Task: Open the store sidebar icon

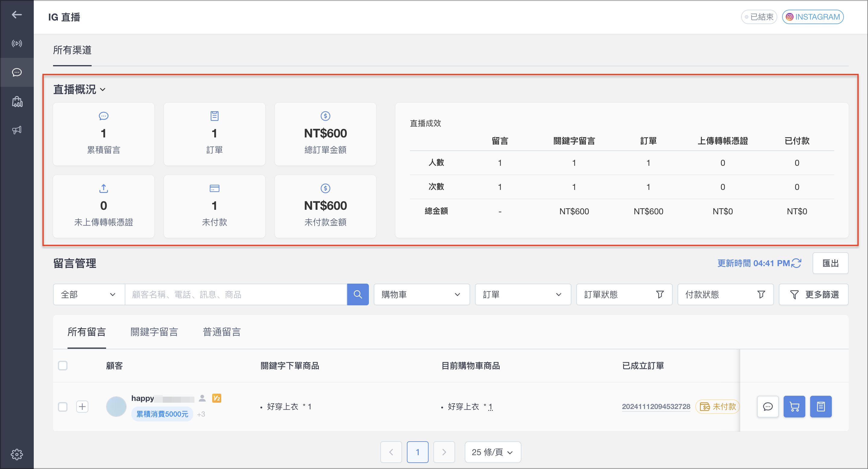Action: tap(17, 101)
